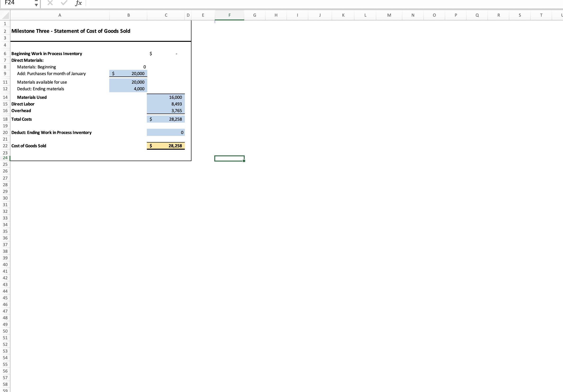Select the Total Costs value cell 28,258
Viewport: 563px width, 392px height.
[166, 119]
